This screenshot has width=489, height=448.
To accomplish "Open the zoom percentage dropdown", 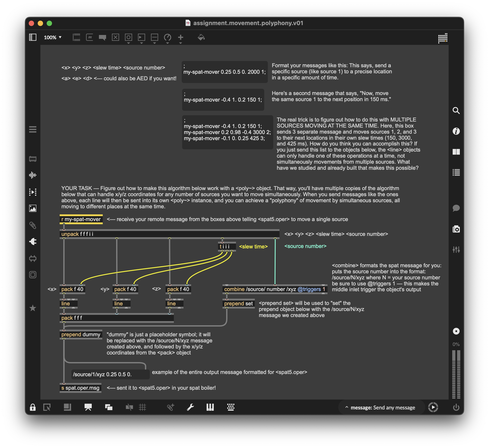I will [x=53, y=37].
